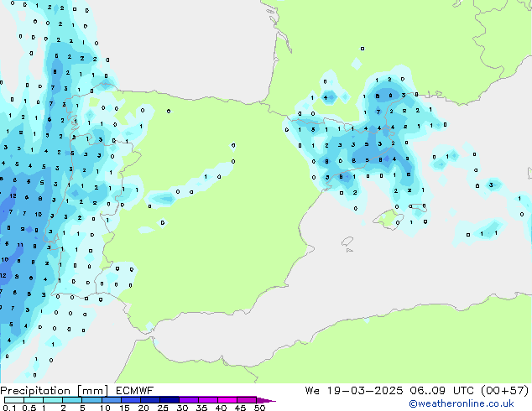Click the Mallorca island on the map
The height and width of the screenshot is (411, 532).
389,220
